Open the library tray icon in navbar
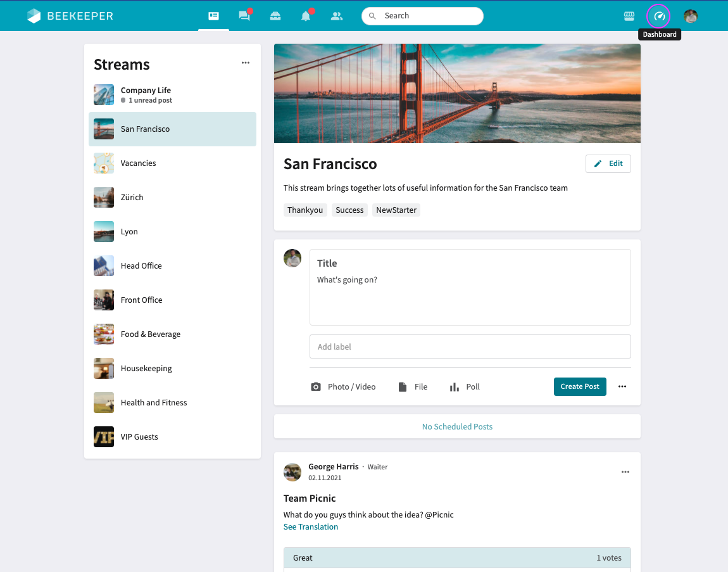Screen dimensions: 728x572 [275, 16]
